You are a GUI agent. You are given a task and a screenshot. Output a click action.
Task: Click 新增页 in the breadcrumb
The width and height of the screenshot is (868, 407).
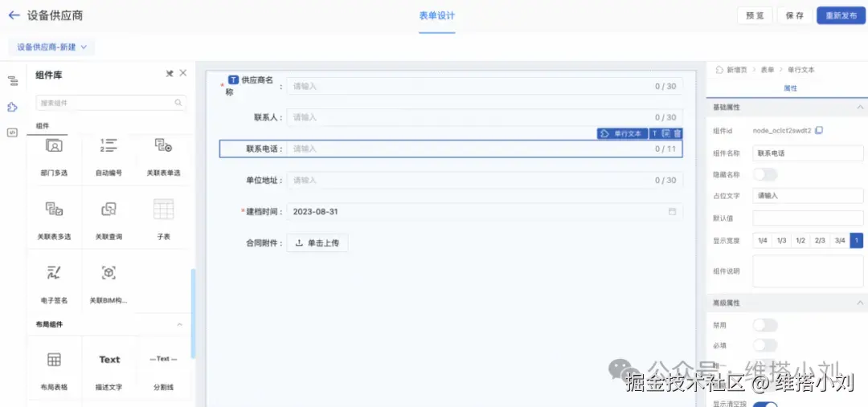pyautogui.click(x=737, y=70)
